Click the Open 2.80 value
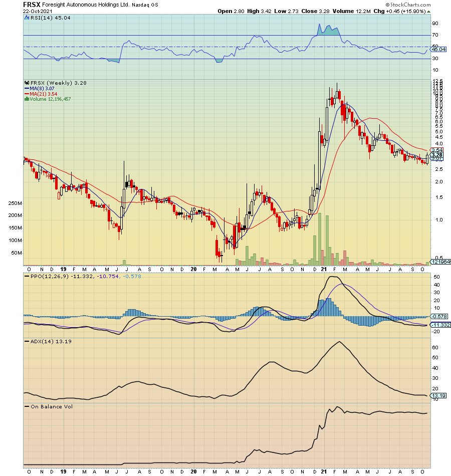This screenshot has width=451, height=476. [231, 11]
